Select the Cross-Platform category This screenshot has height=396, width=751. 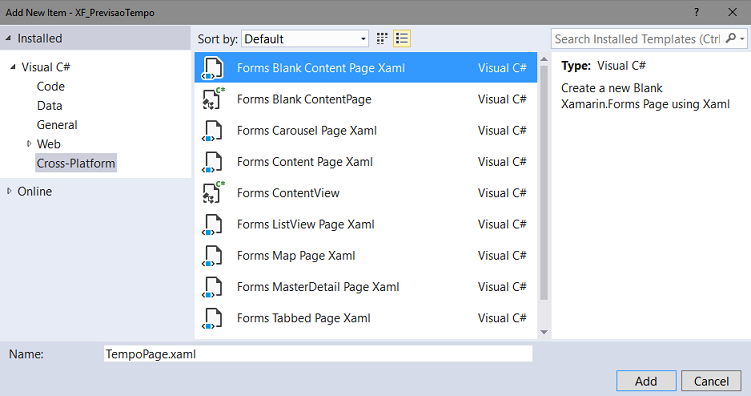tap(76, 163)
